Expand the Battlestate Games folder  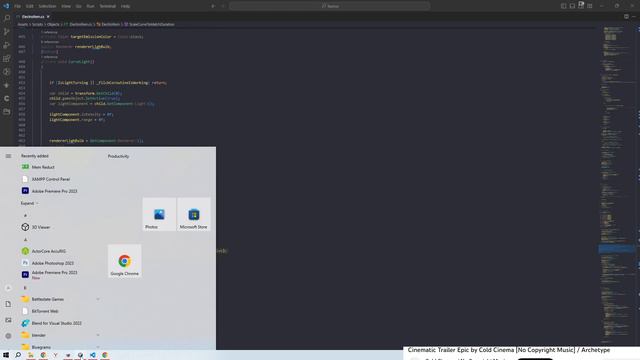pyautogui.click(x=60, y=299)
